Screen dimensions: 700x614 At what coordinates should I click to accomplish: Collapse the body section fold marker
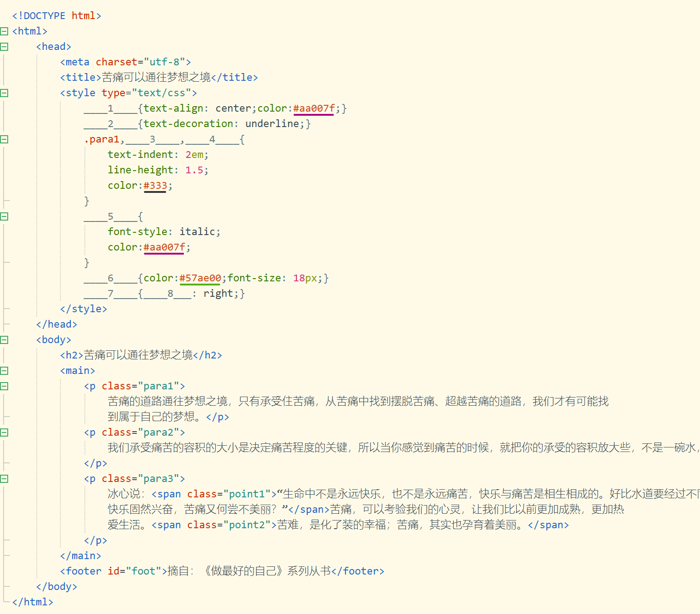point(4,340)
